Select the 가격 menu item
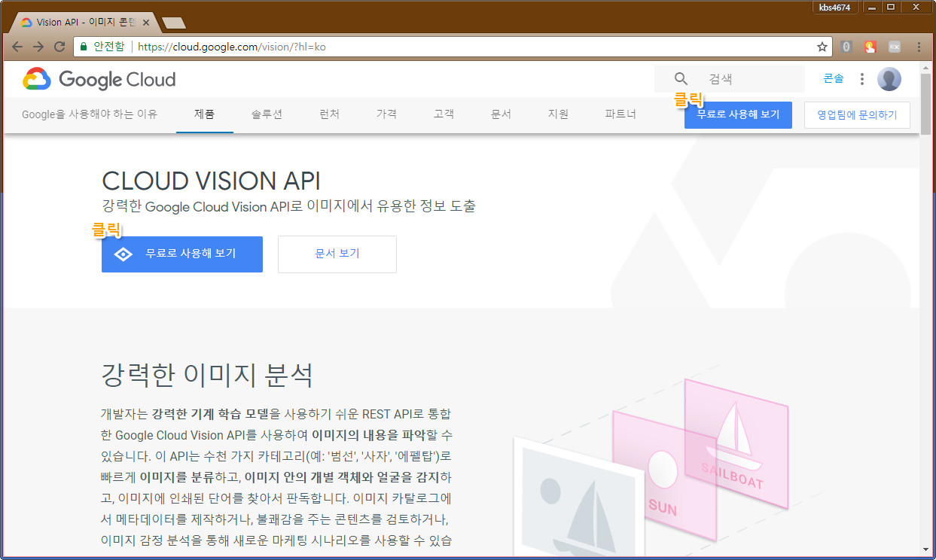Screen dimensions: 936x560 (386, 114)
